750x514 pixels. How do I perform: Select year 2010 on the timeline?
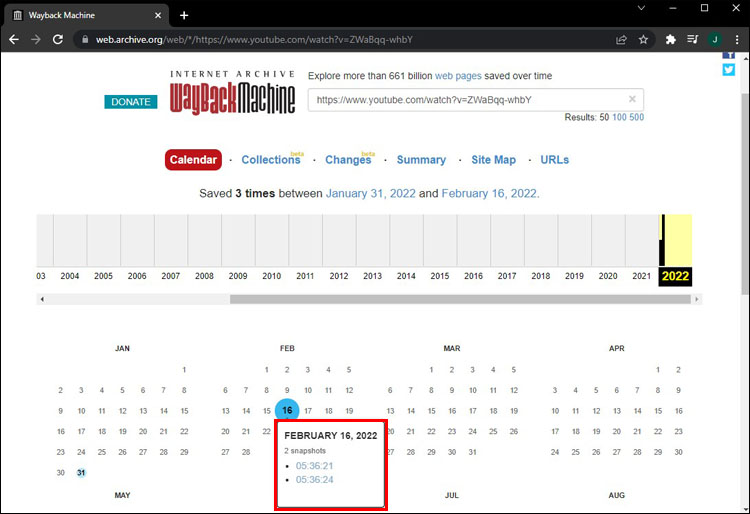[271, 276]
